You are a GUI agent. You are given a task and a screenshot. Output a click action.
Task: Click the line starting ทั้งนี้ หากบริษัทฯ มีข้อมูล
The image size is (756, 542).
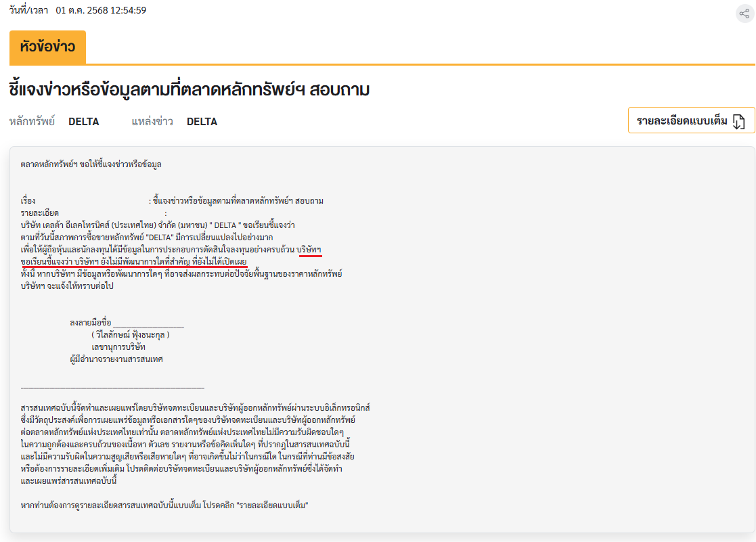(181, 273)
